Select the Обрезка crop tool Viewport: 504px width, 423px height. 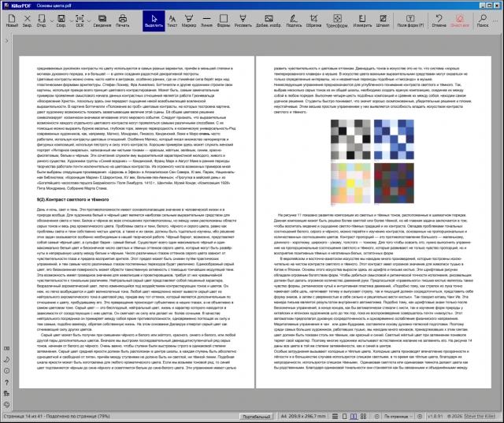pos(313,21)
